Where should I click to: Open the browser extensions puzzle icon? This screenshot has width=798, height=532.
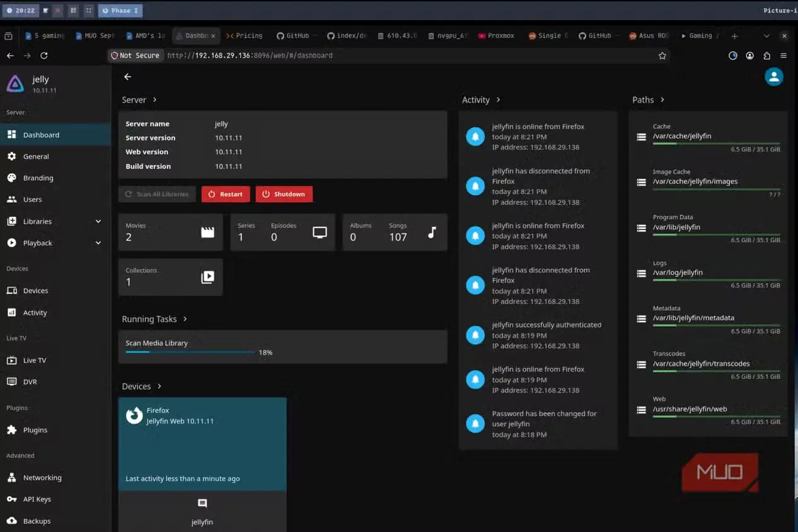[x=766, y=55]
